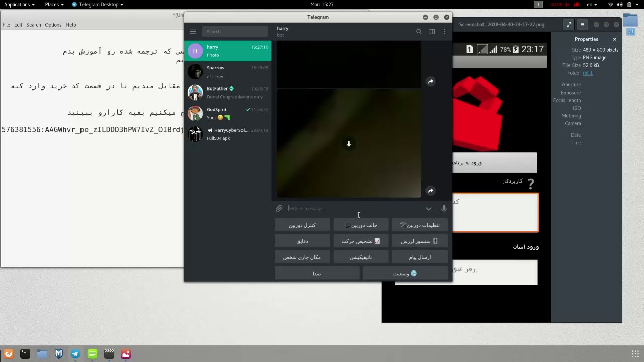The width and height of the screenshot is (644, 362).
Task: Toggle Telegram info side panel icon
Action: (x=432, y=32)
